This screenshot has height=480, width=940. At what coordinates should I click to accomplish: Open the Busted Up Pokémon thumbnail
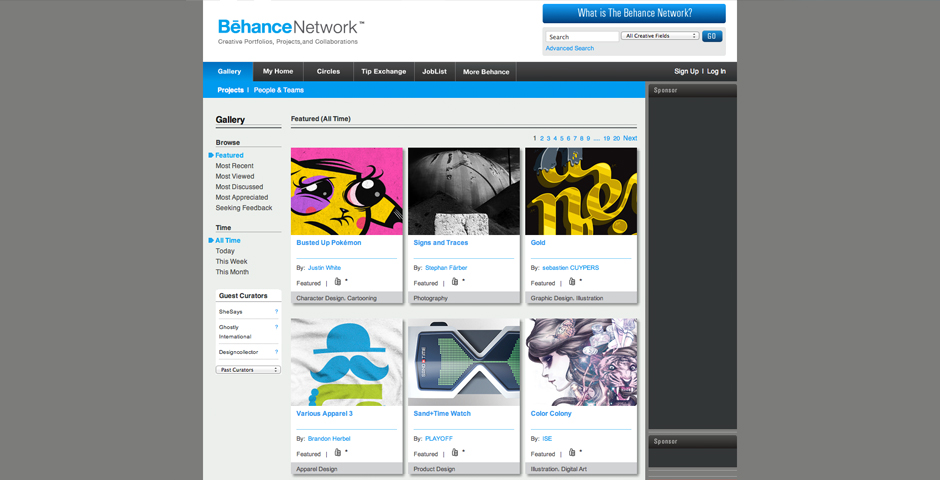point(347,191)
